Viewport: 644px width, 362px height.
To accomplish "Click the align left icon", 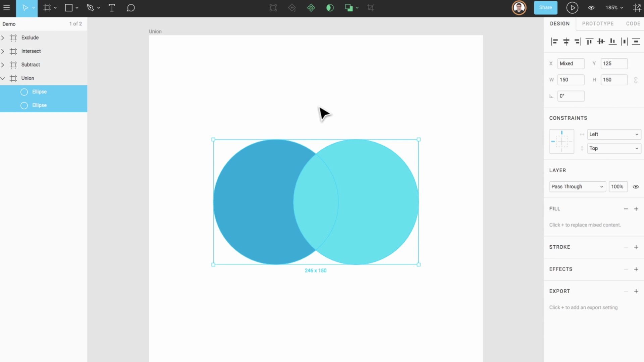I will (x=555, y=41).
